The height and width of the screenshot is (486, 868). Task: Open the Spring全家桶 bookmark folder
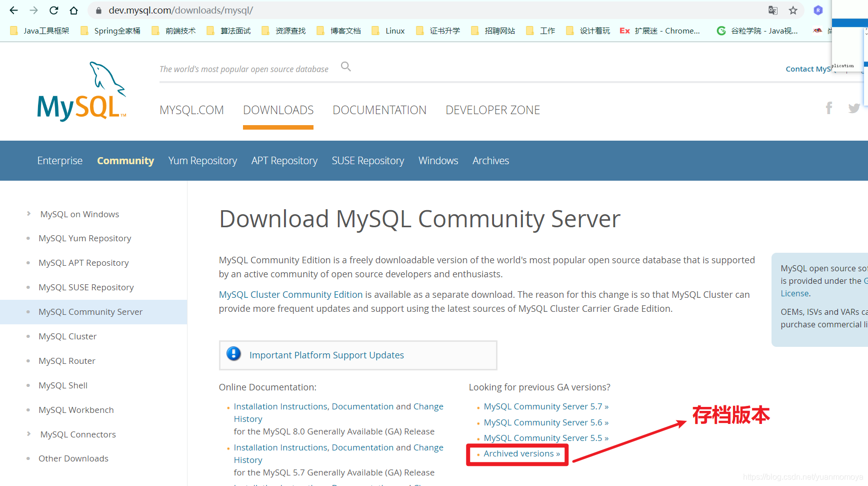pyautogui.click(x=110, y=31)
